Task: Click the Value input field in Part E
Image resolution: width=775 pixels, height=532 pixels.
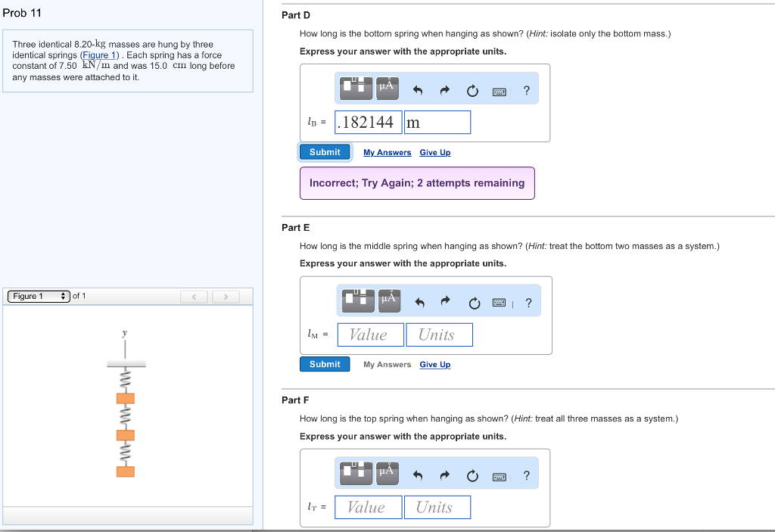Action: [x=370, y=334]
